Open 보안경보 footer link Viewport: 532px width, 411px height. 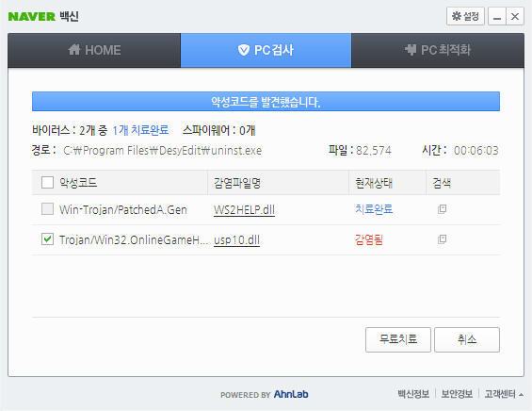[457, 394]
